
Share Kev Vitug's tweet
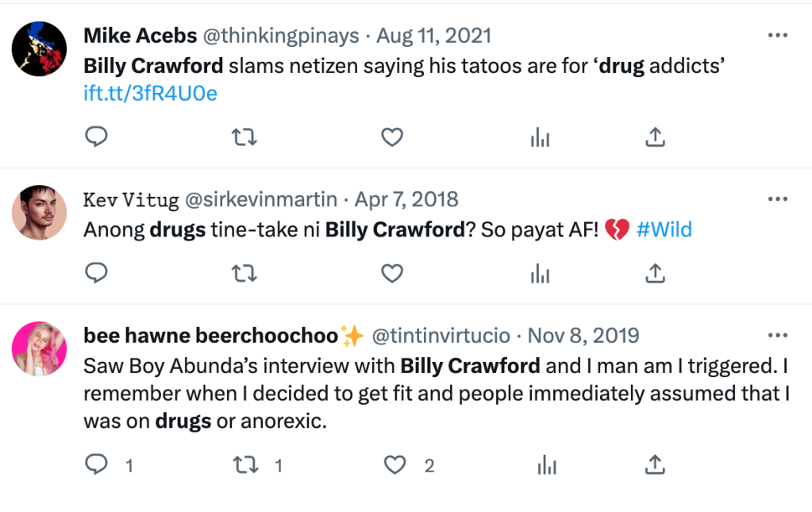654,274
